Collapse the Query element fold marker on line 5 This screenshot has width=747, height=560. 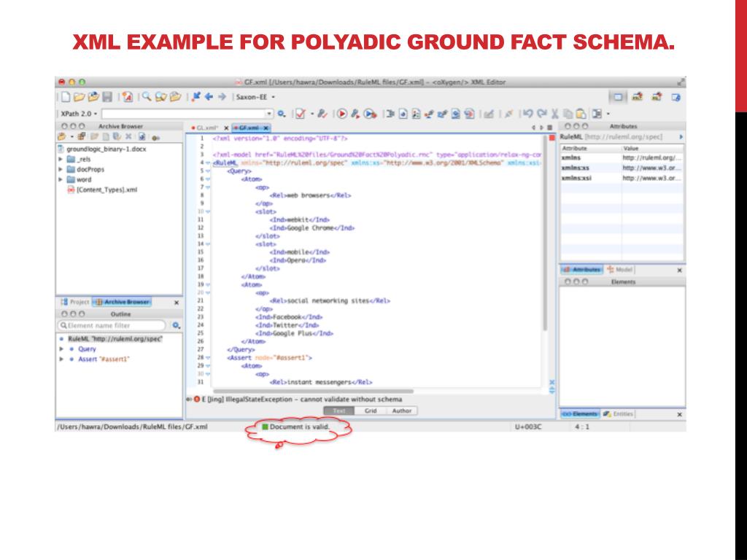[x=208, y=171]
